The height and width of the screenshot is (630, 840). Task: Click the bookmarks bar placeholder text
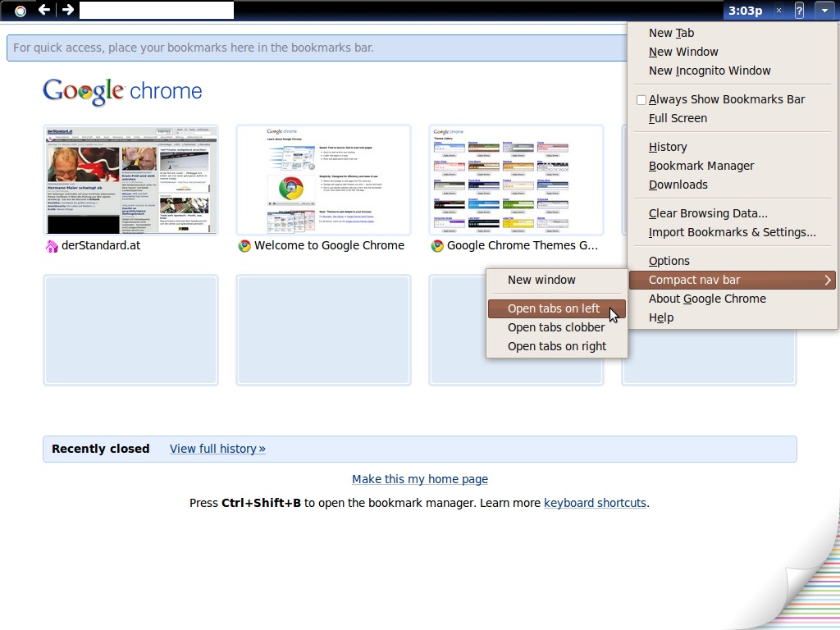click(x=194, y=48)
